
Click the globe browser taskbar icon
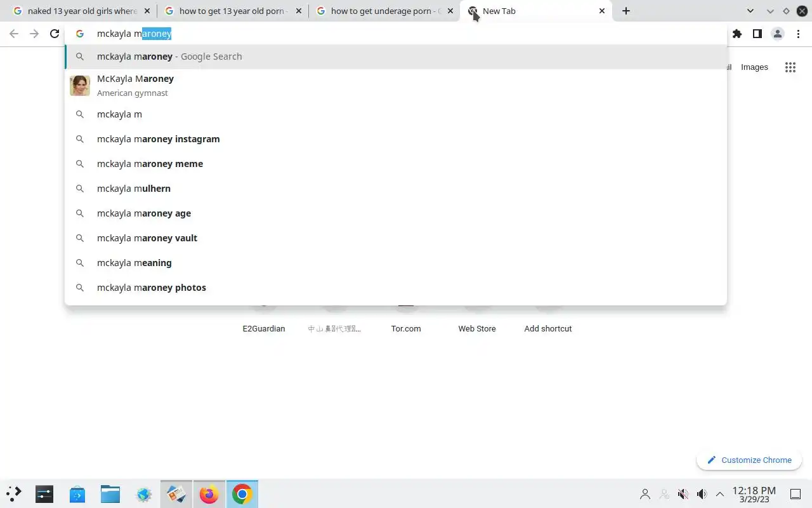click(x=143, y=494)
